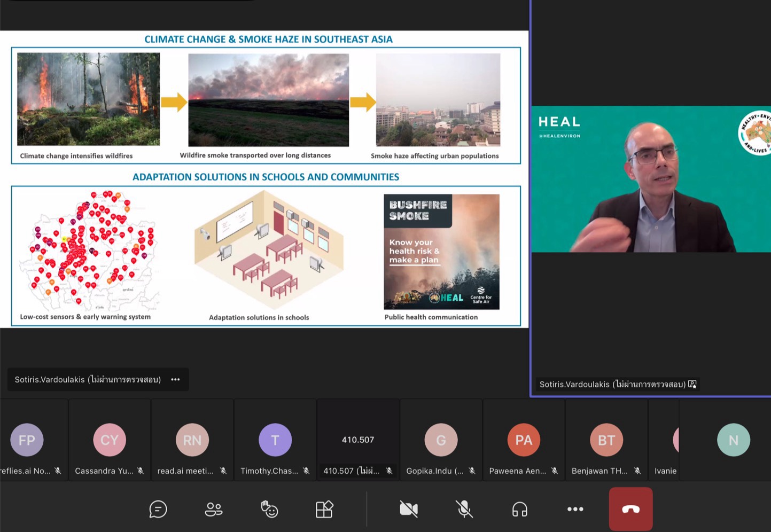Unmute the microphone

tap(464, 510)
